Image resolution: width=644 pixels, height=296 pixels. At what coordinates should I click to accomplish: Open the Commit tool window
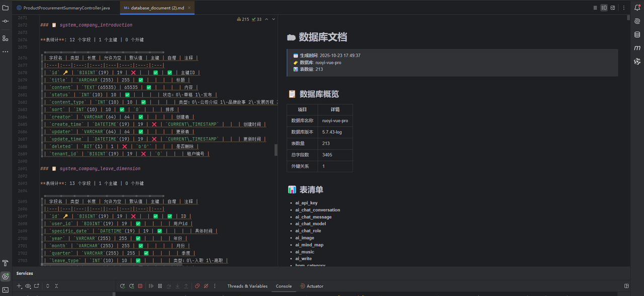click(x=5, y=21)
